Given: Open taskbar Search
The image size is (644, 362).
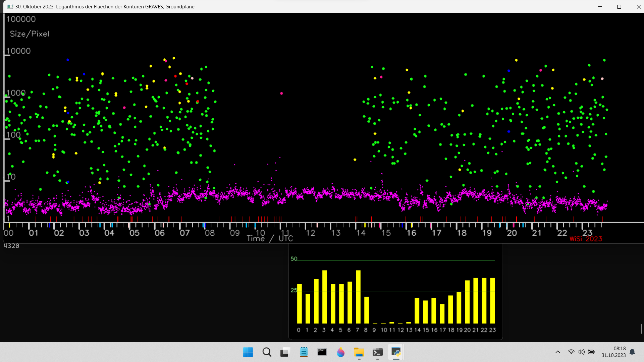Looking at the screenshot, I should 267,352.
